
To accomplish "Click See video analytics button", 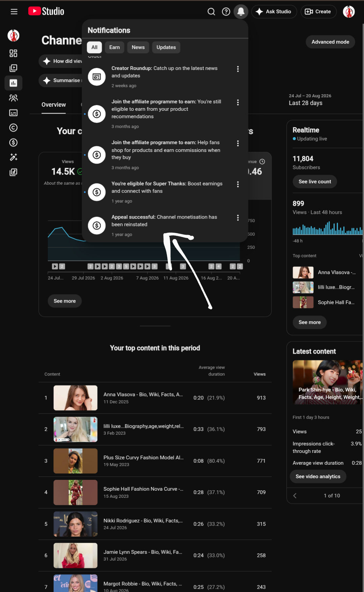I will [318, 477].
